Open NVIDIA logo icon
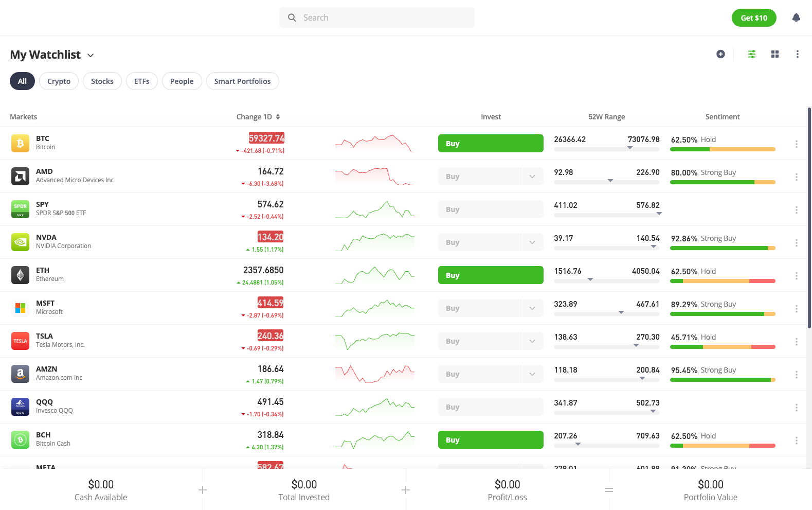 [20, 242]
